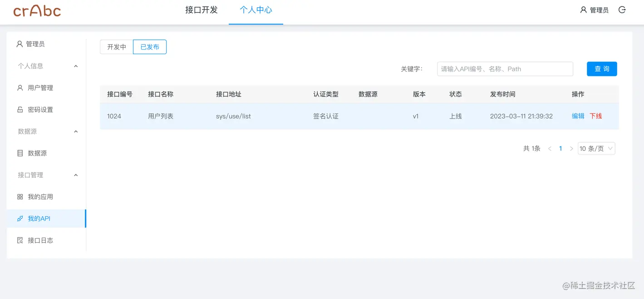This screenshot has width=644, height=299.
Task: Click the 上线 status cell
Action: click(456, 116)
